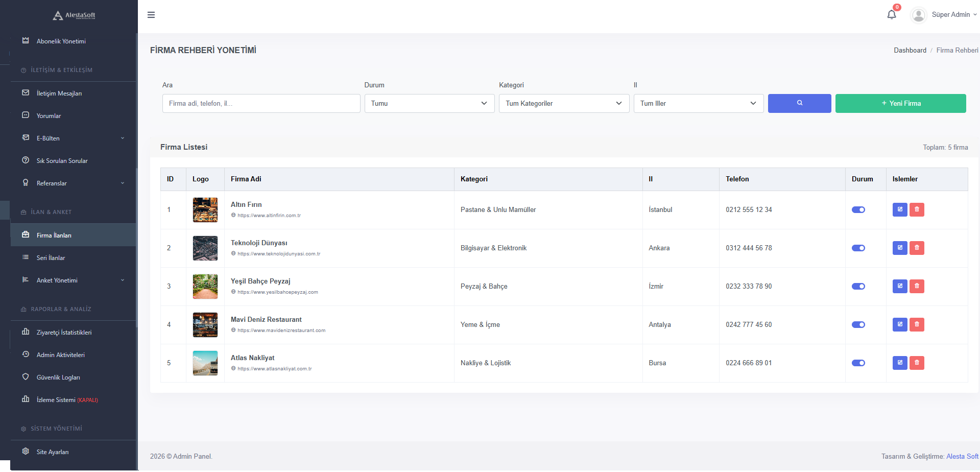Click the blue search magnifier button
This screenshot has width=980, height=472.
tap(799, 103)
